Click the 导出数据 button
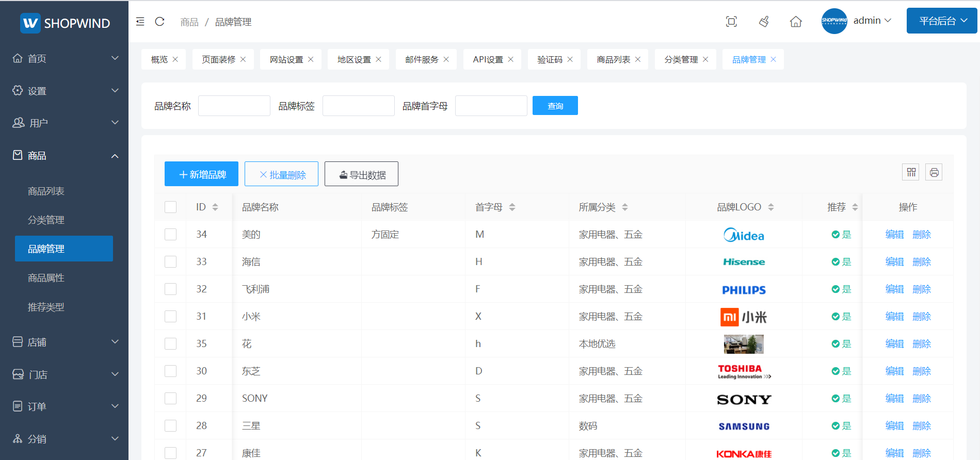Viewport: 980px width, 460px height. (361, 174)
